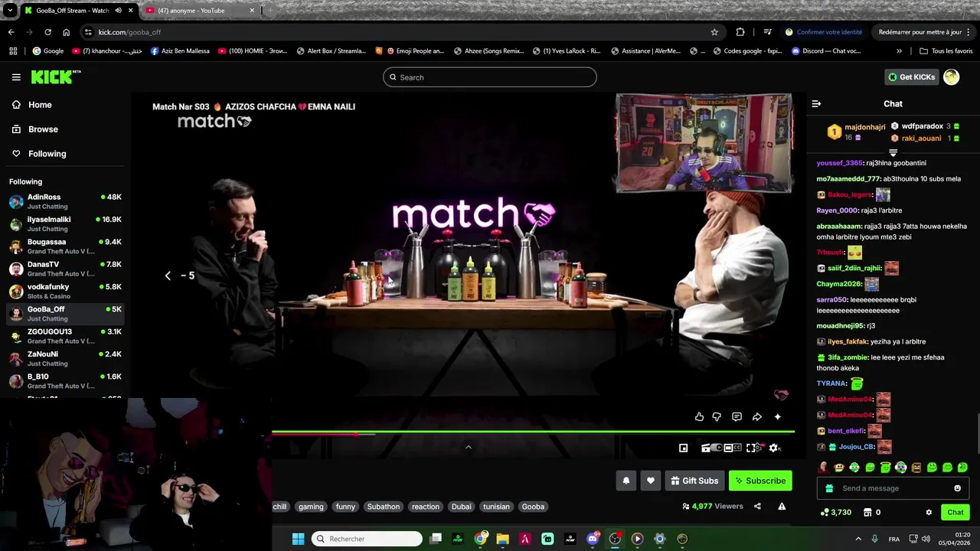Open the Tous les favoris bookmarks folder
Image resolution: width=980 pixels, height=551 pixels.
[946, 51]
